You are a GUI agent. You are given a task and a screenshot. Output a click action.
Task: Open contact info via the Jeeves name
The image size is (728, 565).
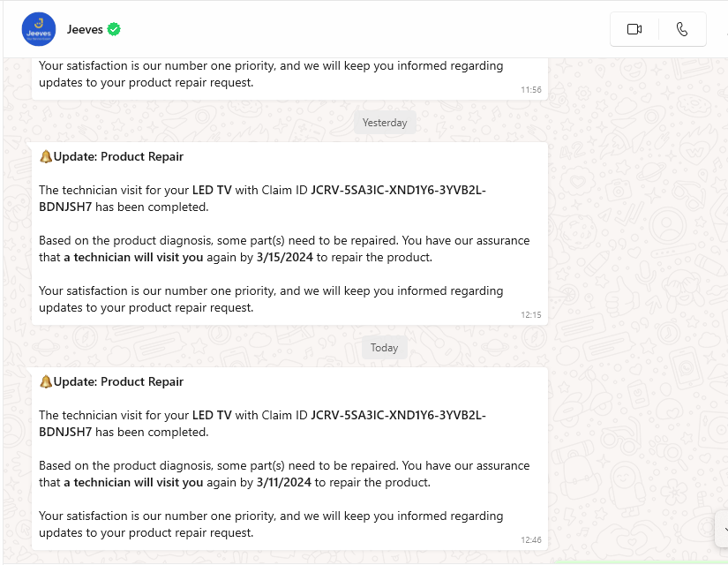[83, 28]
